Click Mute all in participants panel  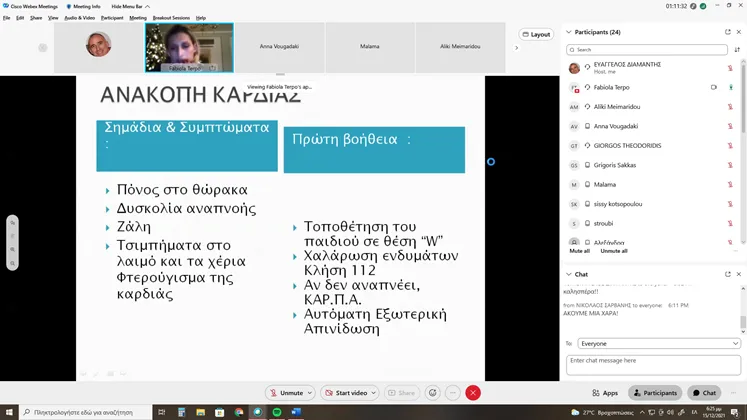(x=579, y=251)
